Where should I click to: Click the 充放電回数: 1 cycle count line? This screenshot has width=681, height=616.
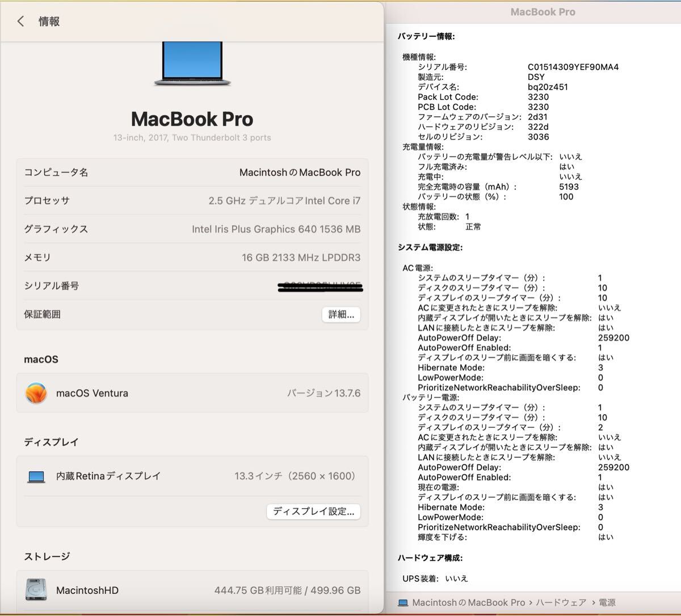click(x=444, y=217)
